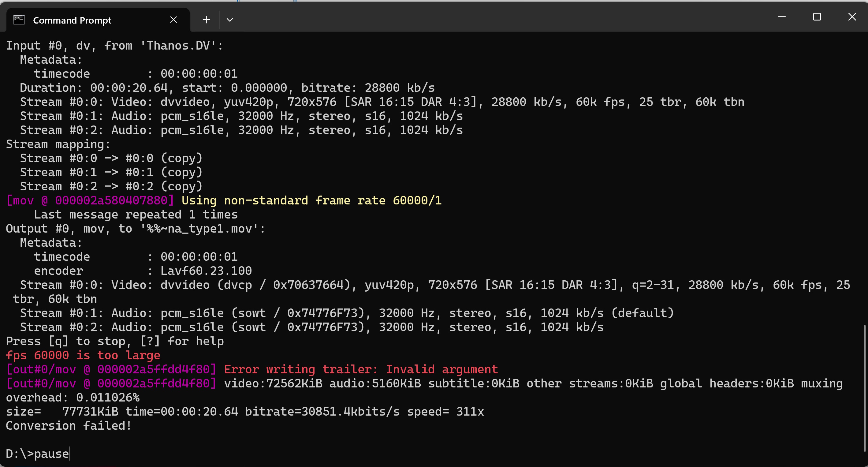Click the '[mov @ 000002a580407880]' tag

[90, 200]
